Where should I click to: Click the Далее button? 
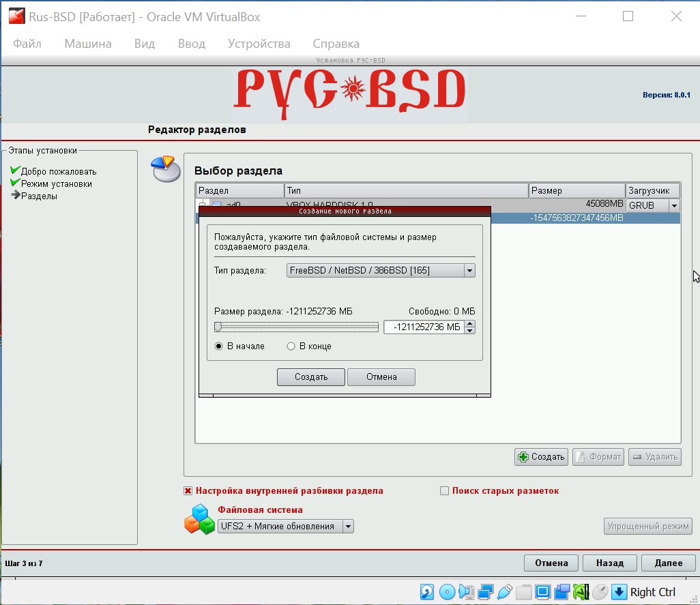tap(669, 563)
